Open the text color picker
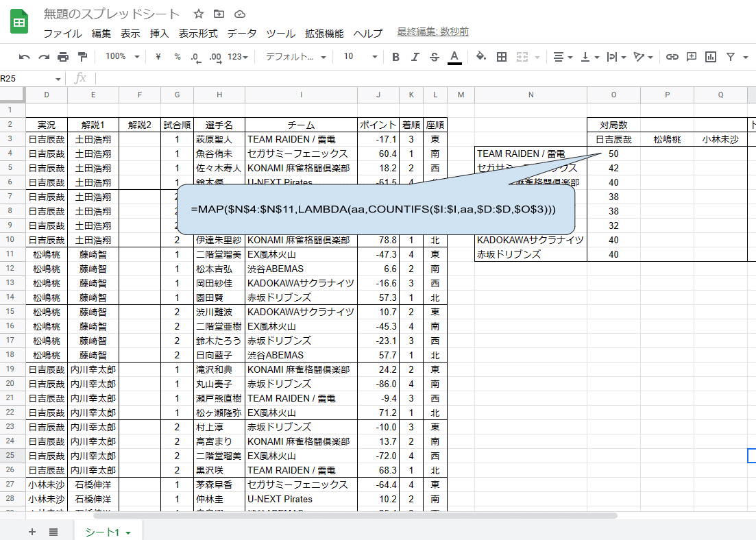The height and width of the screenshot is (540, 756). click(x=454, y=57)
